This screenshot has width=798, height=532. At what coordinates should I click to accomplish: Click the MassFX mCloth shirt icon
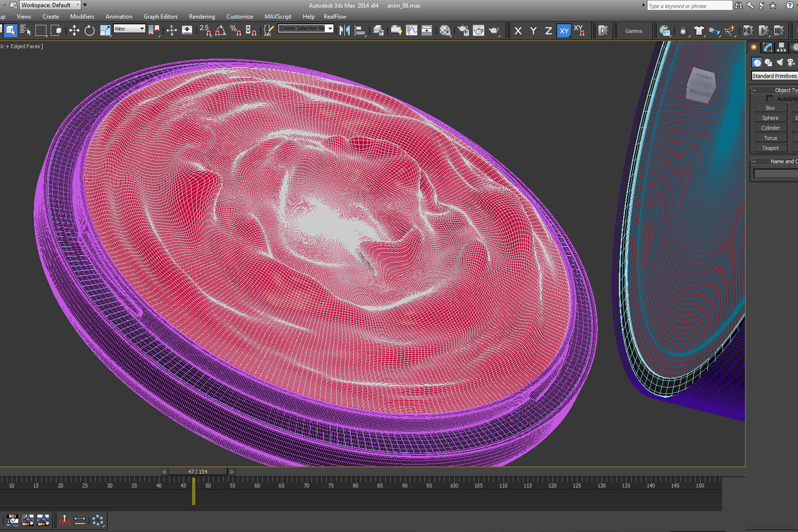coord(699,31)
